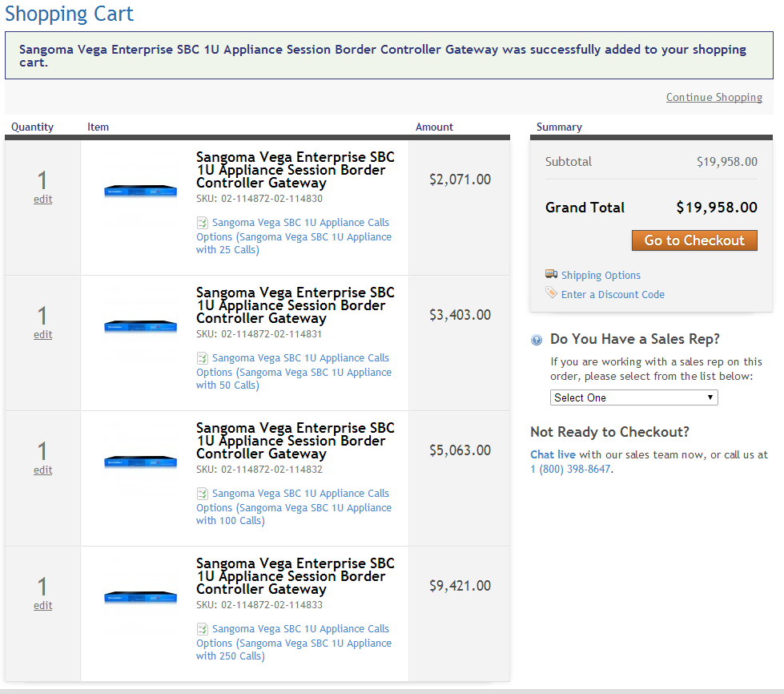This screenshot has width=784, height=694.
Task: Click the $5,063.00 amount
Action: (x=460, y=450)
